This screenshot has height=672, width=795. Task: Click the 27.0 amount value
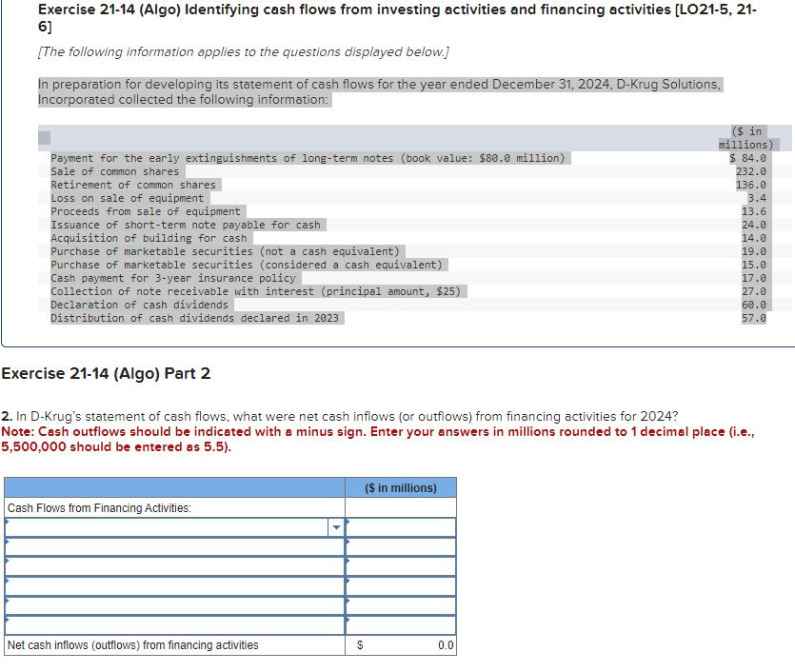click(x=754, y=291)
